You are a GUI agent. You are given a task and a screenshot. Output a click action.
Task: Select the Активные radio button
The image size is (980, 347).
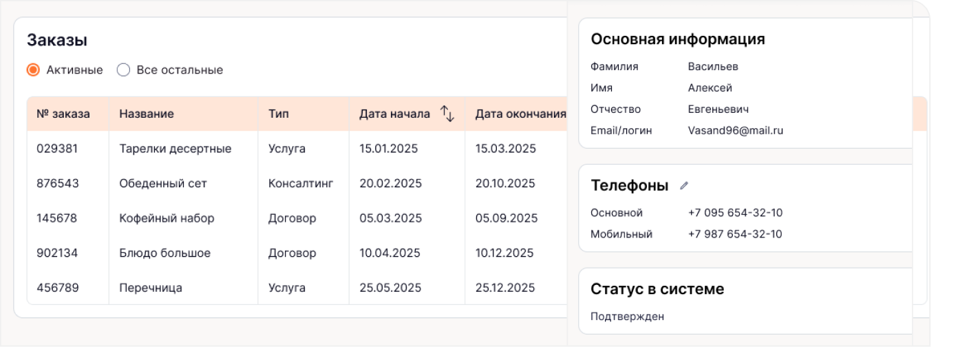tap(33, 70)
